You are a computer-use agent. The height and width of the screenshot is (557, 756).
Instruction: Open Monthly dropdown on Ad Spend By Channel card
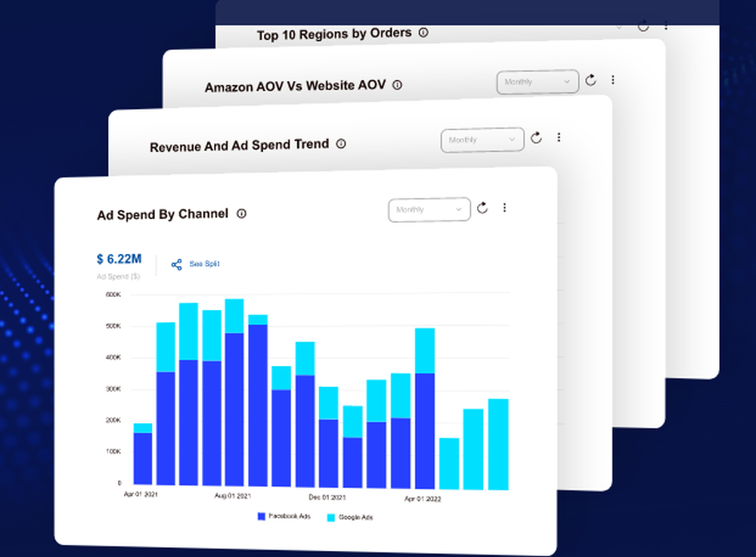[429, 209]
